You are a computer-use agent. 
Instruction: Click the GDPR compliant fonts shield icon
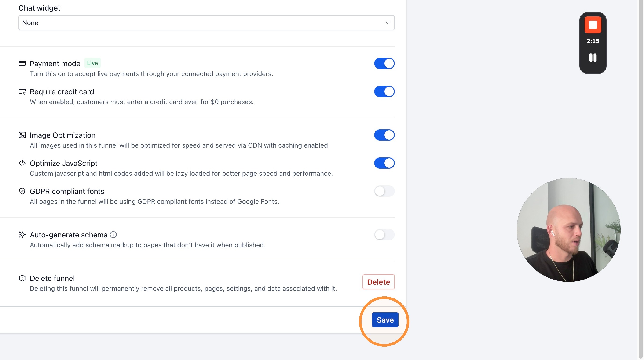click(x=22, y=191)
